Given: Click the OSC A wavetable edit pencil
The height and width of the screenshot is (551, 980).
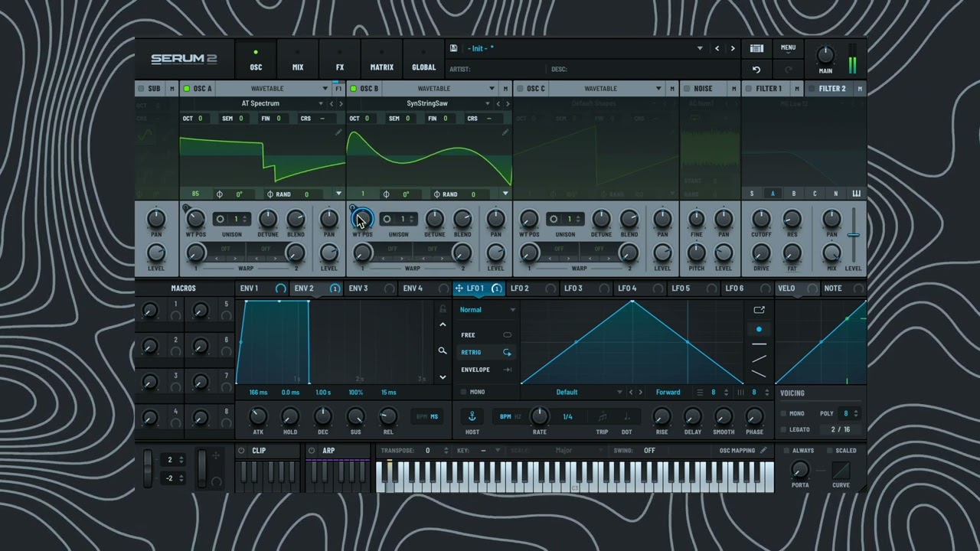Looking at the screenshot, I should 338,132.
